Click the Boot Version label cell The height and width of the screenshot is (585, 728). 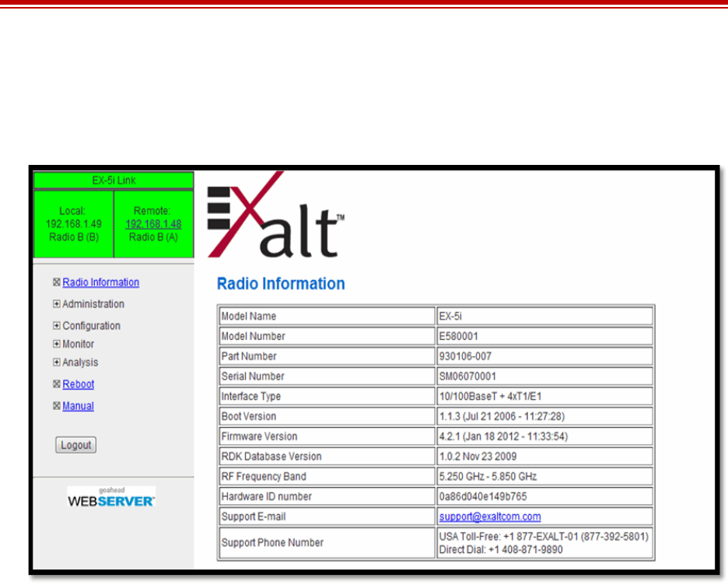click(x=327, y=416)
